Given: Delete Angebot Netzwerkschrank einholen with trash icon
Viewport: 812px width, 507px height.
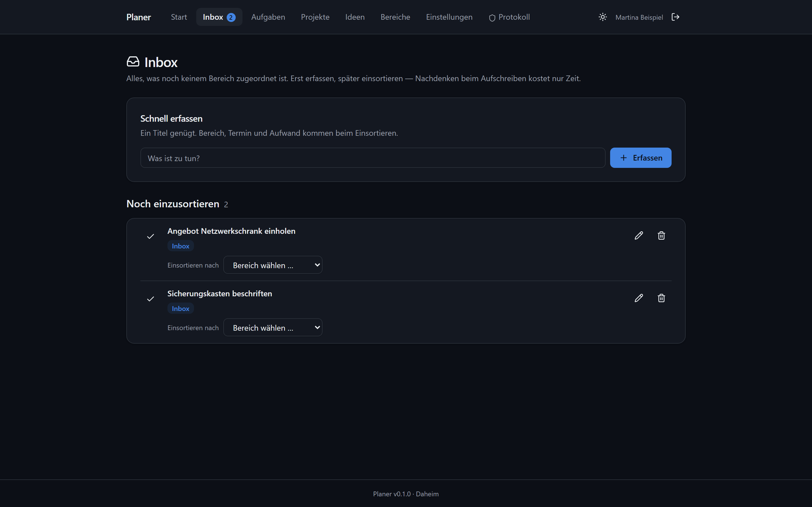Looking at the screenshot, I should coord(661,235).
